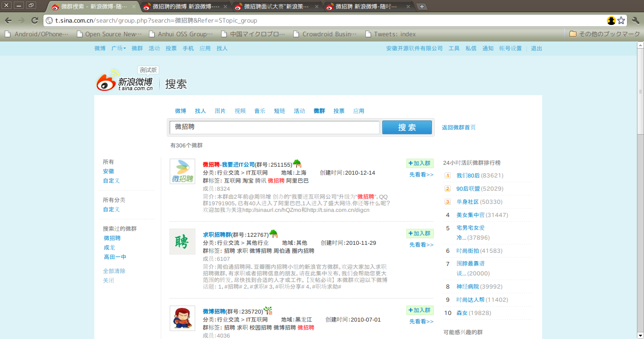The height and width of the screenshot is (339, 644).
Task: Select the 投票 search category tab
Action: [x=339, y=111]
